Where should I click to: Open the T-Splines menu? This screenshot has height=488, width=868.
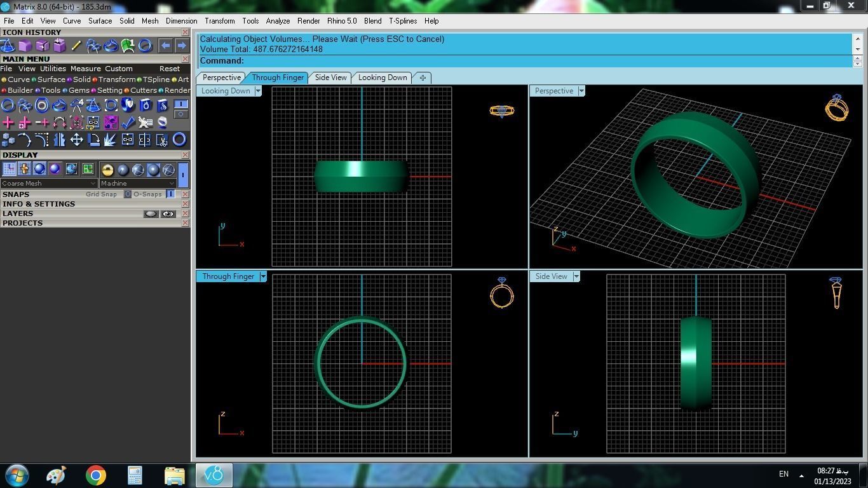pyautogui.click(x=403, y=21)
